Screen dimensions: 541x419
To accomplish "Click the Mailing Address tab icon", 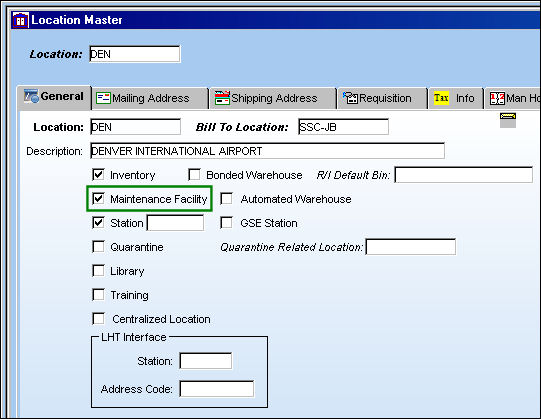I will (x=103, y=98).
